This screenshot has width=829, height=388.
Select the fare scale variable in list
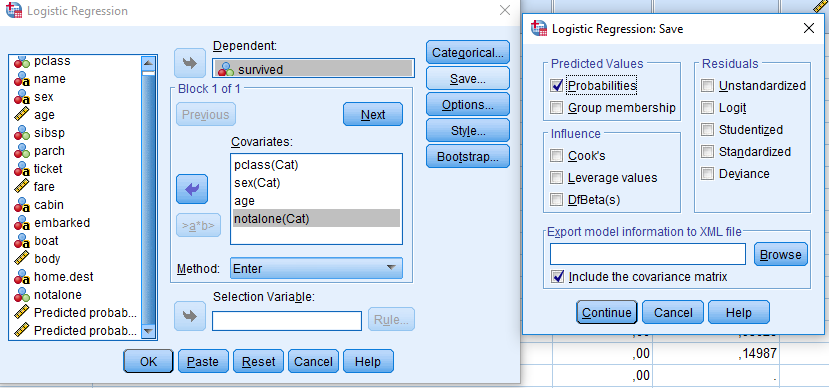44,187
